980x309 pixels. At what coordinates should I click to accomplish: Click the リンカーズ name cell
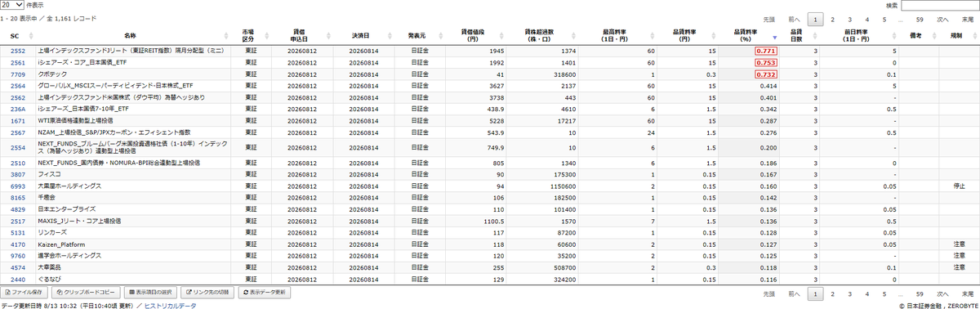[133, 233]
